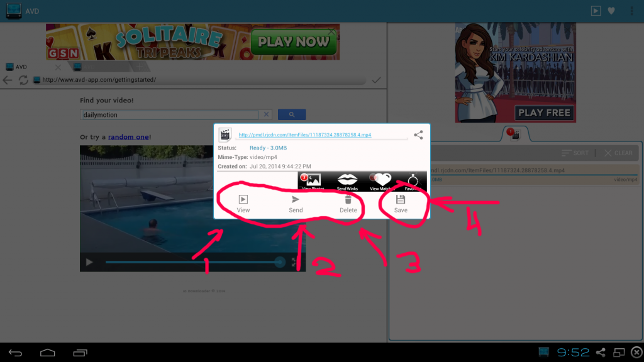
Task: Start the search with the magnifier button
Action: [x=291, y=114]
